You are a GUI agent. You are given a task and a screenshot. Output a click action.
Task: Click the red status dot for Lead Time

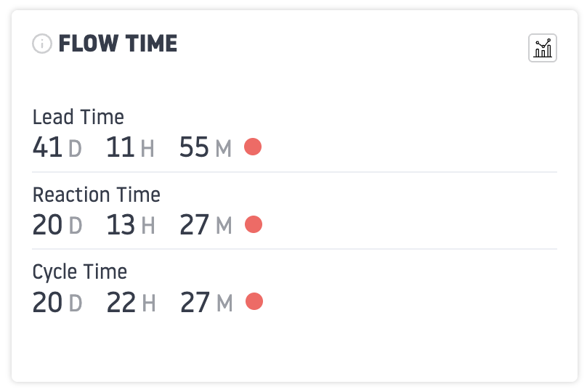point(253,147)
